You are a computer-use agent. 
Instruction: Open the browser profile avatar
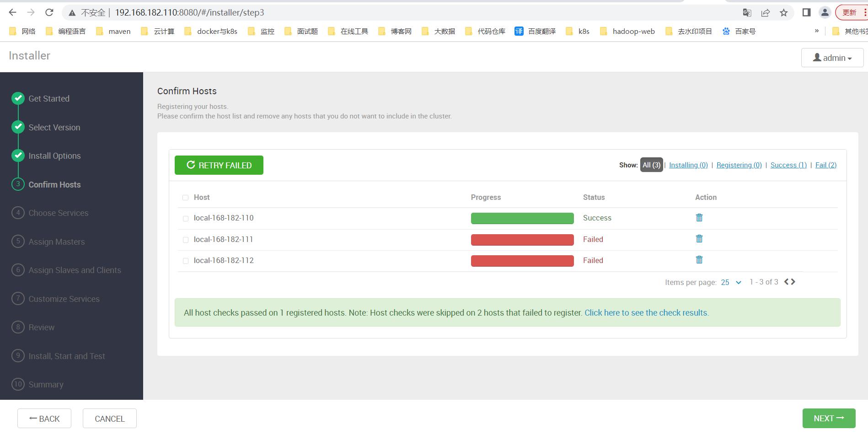[825, 13]
